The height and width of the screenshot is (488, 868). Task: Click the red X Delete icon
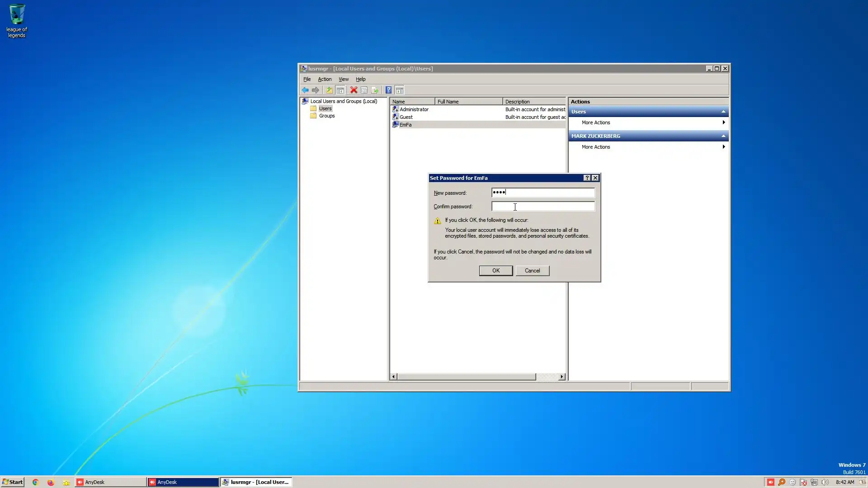coord(354,90)
